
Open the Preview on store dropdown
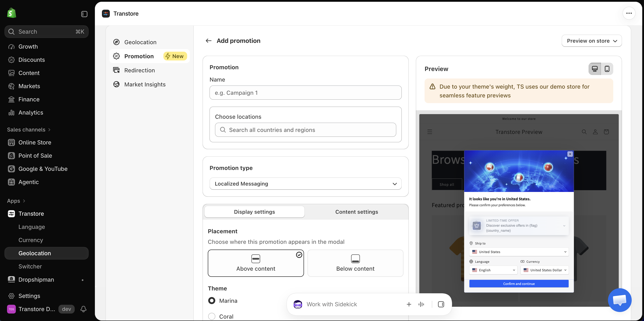(x=592, y=41)
